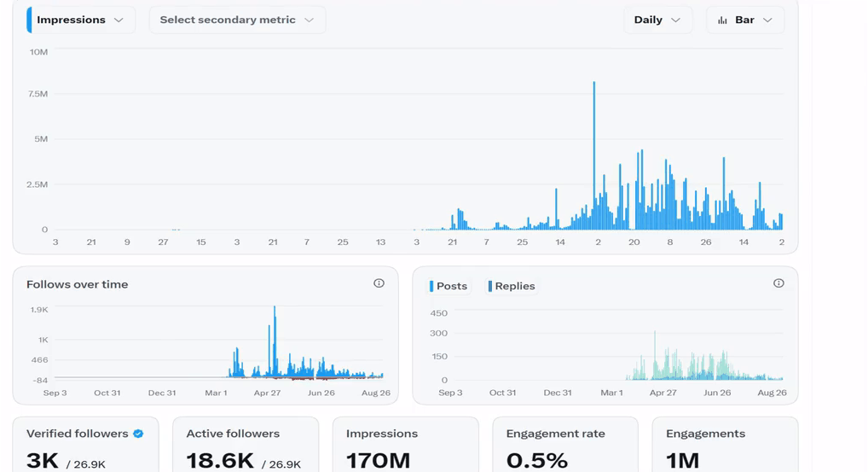
Task: Open the Daily interval dropdown
Action: (x=657, y=20)
